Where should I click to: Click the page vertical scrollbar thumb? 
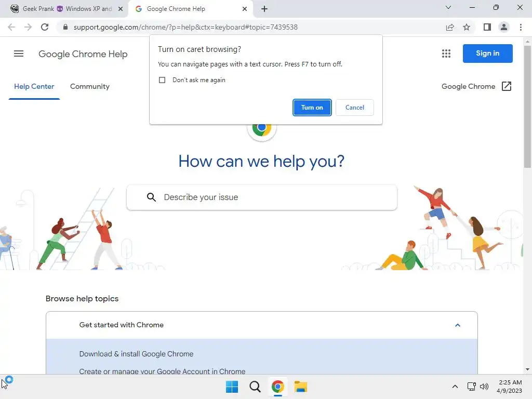[x=527, y=107]
